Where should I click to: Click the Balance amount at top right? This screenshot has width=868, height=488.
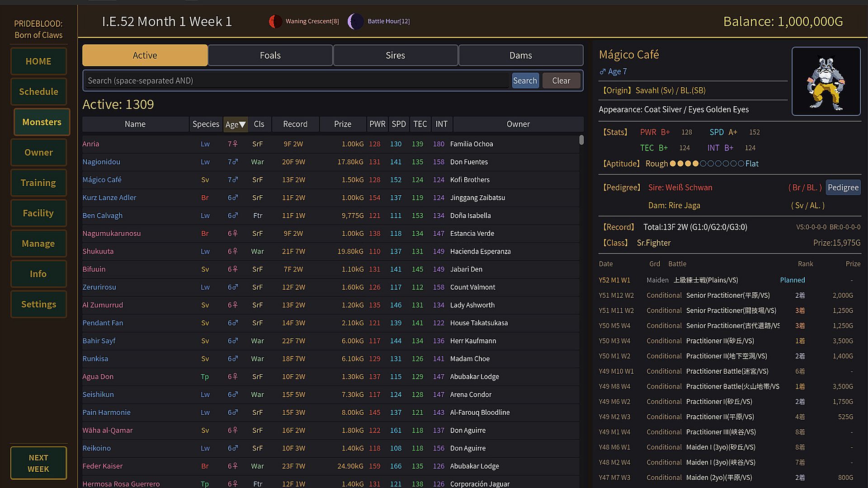[783, 21]
